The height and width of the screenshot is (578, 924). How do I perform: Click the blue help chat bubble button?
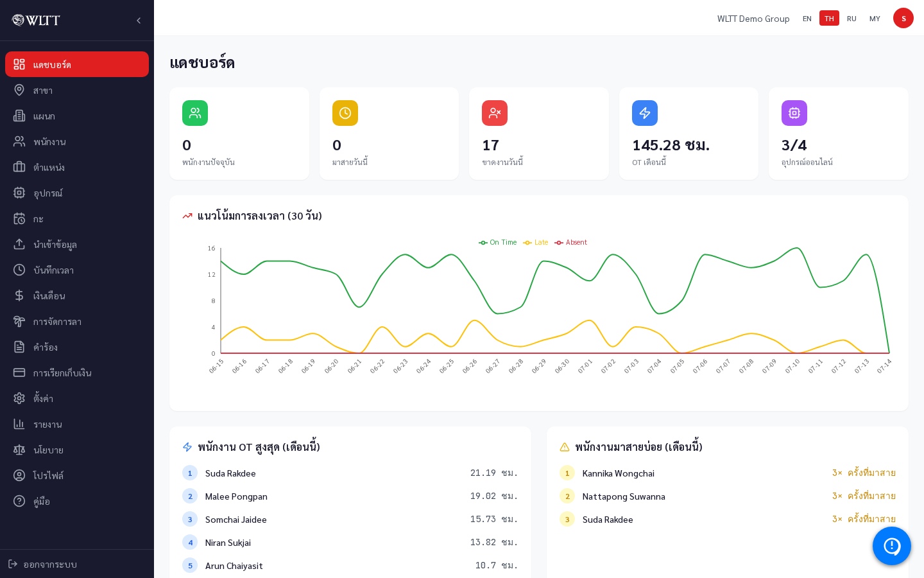pos(892,546)
